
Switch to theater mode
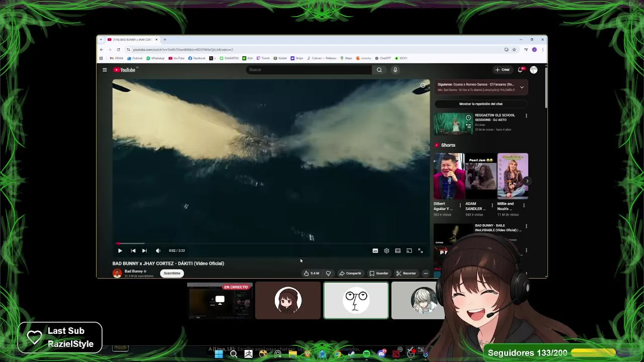(x=397, y=250)
